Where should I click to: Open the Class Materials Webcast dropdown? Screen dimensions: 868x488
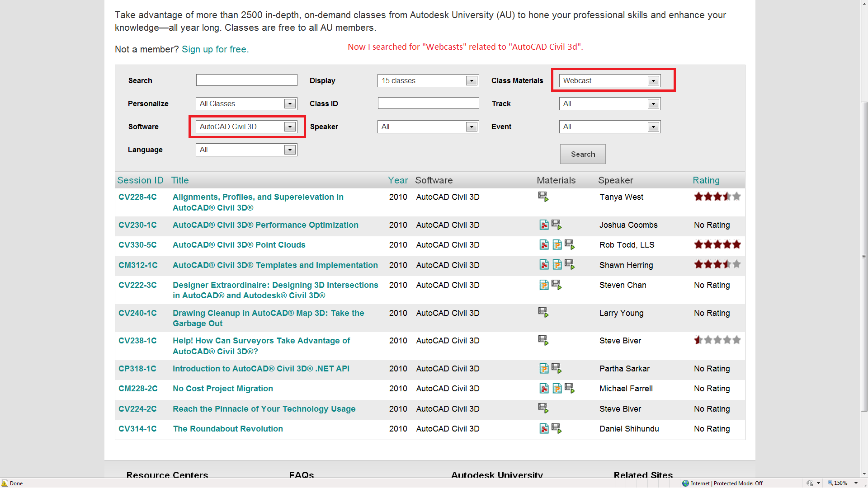(609, 81)
